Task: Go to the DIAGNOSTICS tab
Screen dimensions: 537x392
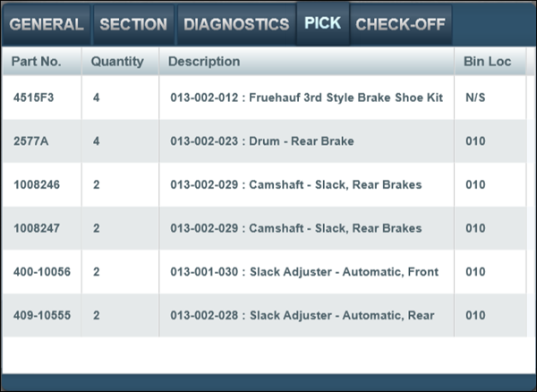Action: pos(236,24)
